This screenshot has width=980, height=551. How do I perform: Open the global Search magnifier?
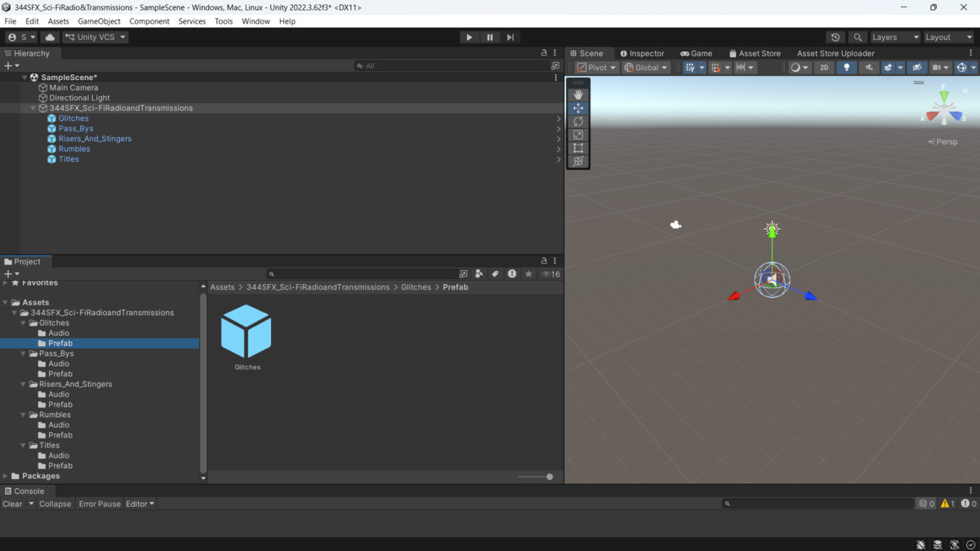pyautogui.click(x=857, y=37)
